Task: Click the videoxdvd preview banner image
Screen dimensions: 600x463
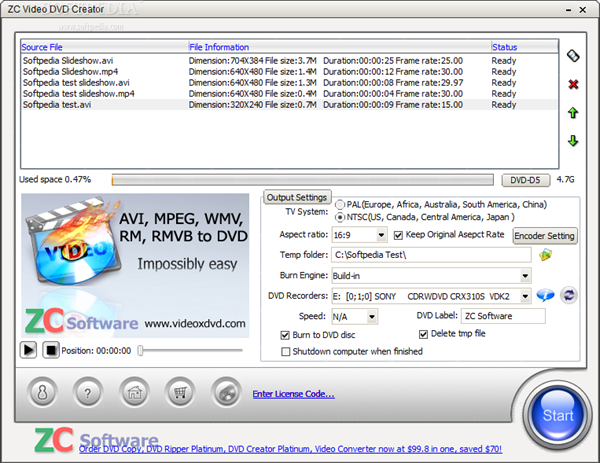Action: point(135,266)
